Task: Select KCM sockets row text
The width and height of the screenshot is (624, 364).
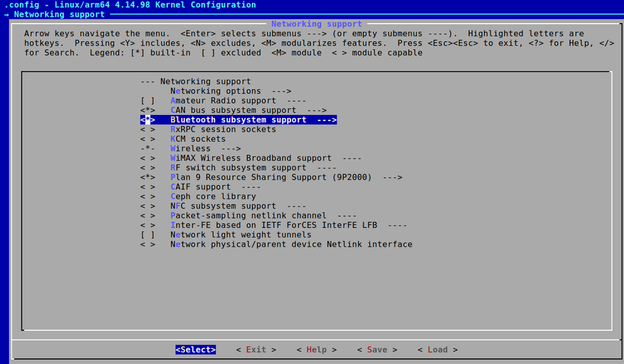Action: (198, 139)
